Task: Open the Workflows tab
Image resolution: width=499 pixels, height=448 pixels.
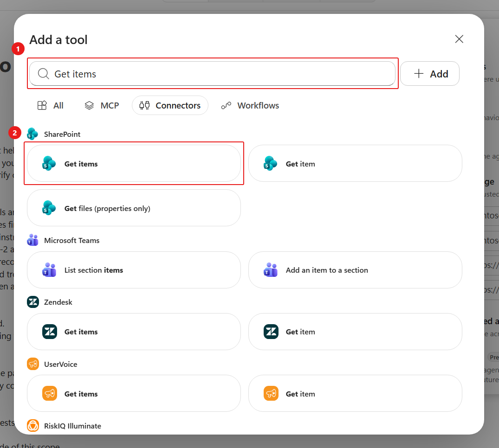Action: 250,105
